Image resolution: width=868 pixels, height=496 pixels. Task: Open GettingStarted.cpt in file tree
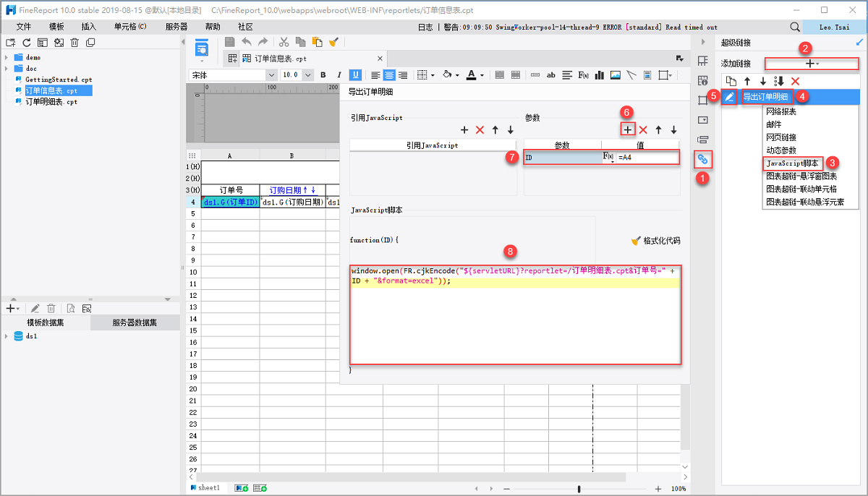59,80
